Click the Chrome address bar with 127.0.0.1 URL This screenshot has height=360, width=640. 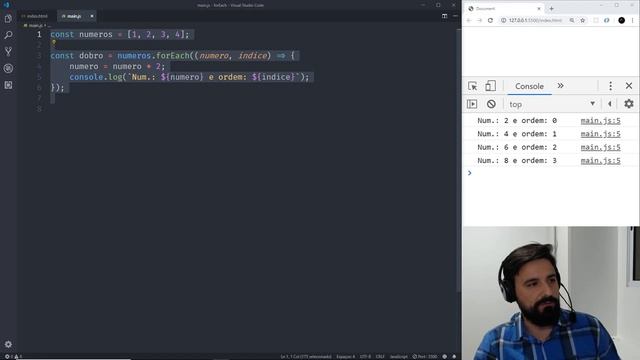(x=535, y=20)
